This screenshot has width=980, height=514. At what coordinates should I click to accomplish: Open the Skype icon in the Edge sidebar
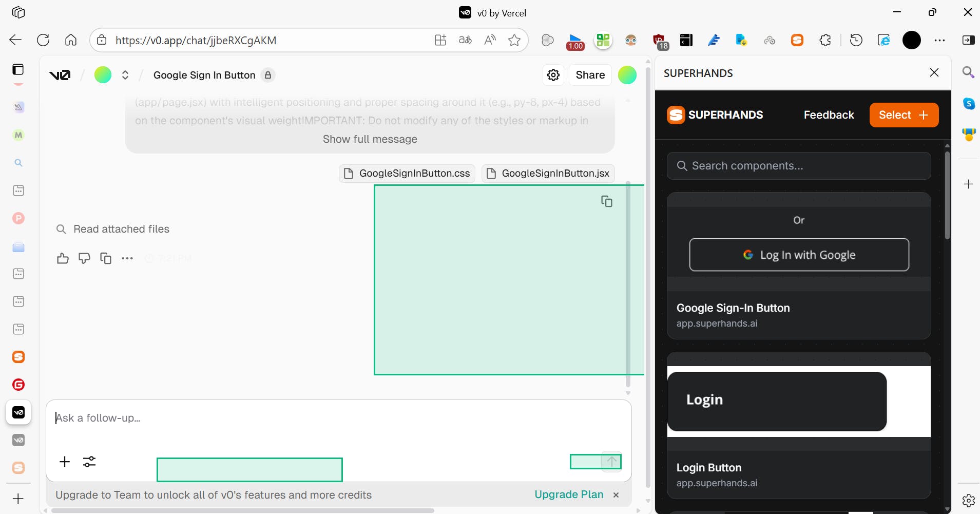[969, 104]
